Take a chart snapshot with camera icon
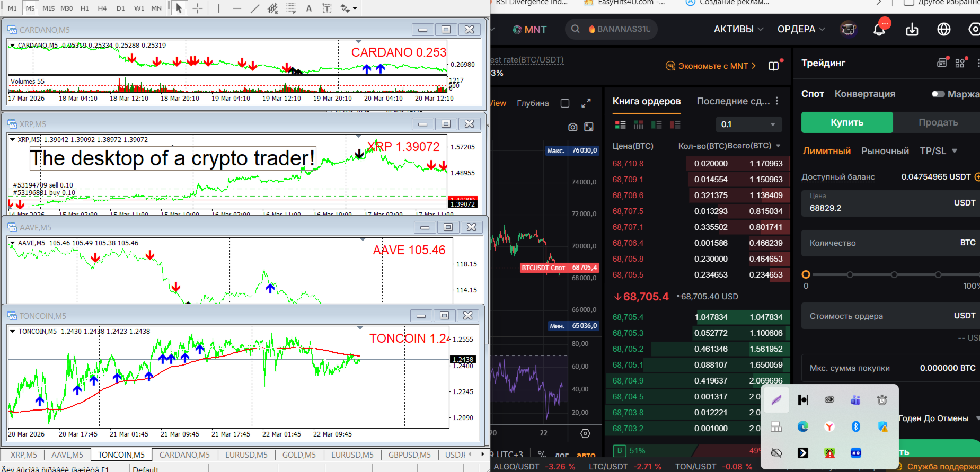Viewport: 980px width, 472px height. point(572,127)
